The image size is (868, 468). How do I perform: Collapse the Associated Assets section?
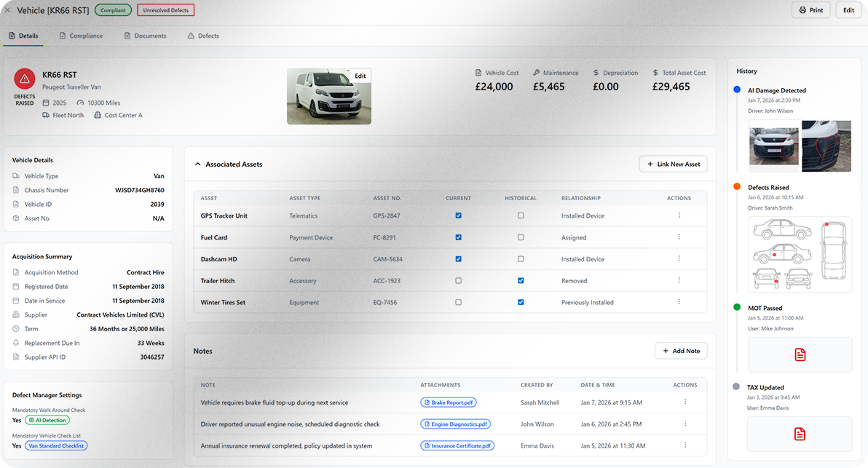pyautogui.click(x=197, y=164)
